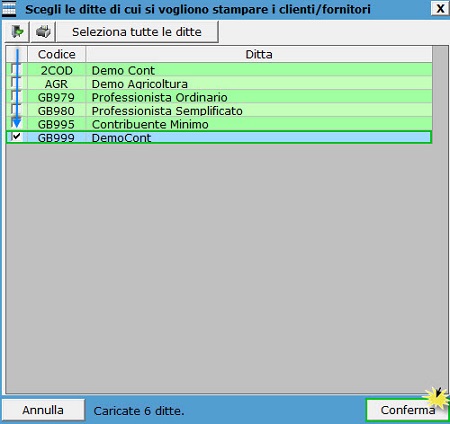The height and width of the screenshot is (424, 450).
Task: Click the printer icon in the toolbar
Action: pos(43,32)
